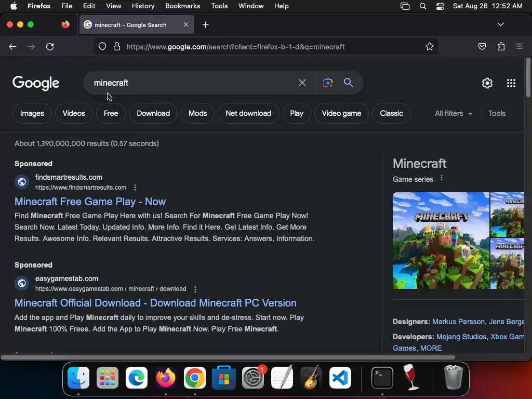
Task: Click the magnifier search button
Action: (348, 83)
